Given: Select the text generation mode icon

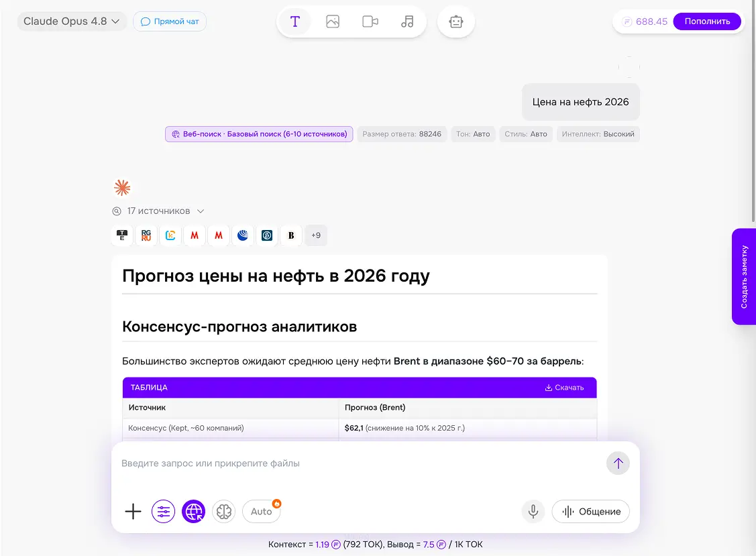Looking at the screenshot, I should click(x=295, y=21).
